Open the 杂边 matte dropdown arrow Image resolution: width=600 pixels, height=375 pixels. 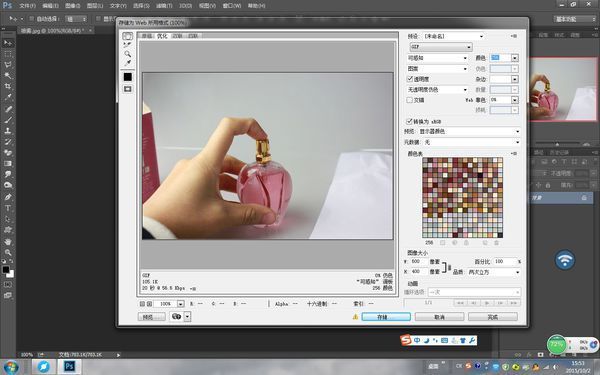coord(515,79)
